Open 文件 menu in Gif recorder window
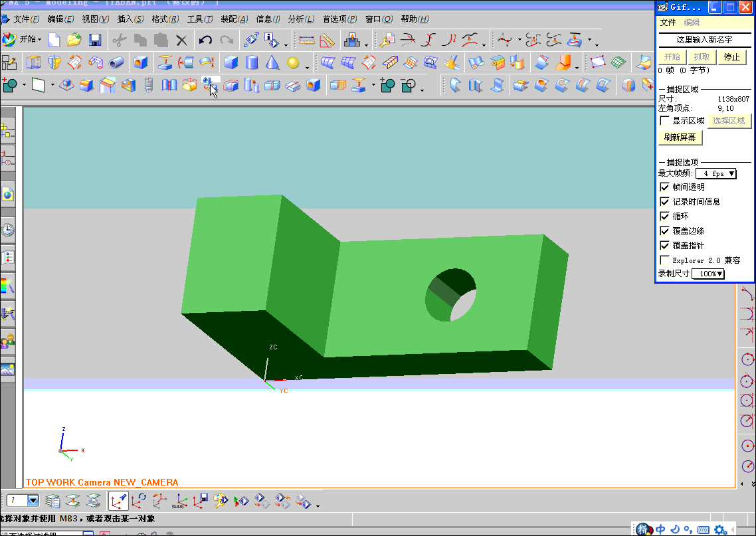The height and width of the screenshot is (536, 756). click(x=668, y=22)
